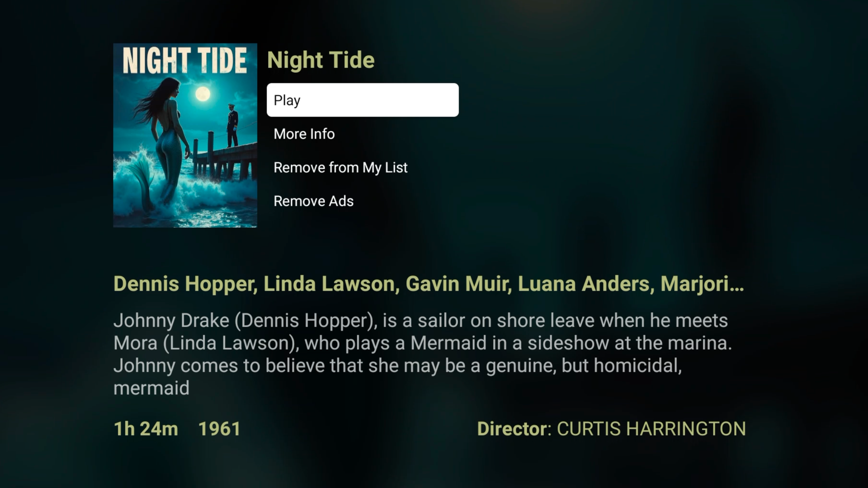Open More Info for Night Tide
The height and width of the screenshot is (488, 868).
point(304,134)
